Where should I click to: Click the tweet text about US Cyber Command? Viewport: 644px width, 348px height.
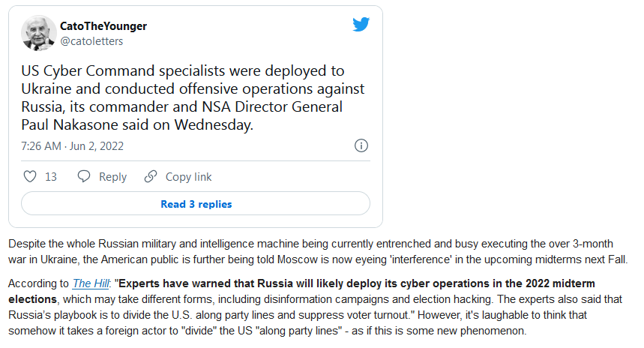pos(193,97)
